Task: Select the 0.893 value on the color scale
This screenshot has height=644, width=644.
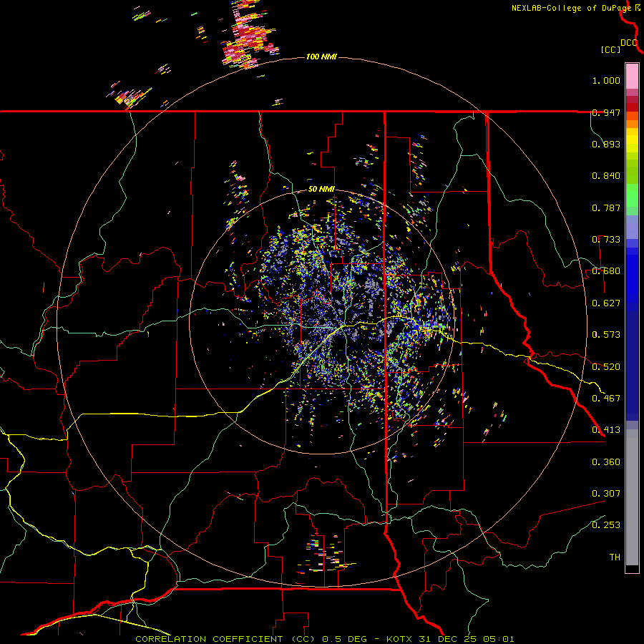Action: point(606,144)
